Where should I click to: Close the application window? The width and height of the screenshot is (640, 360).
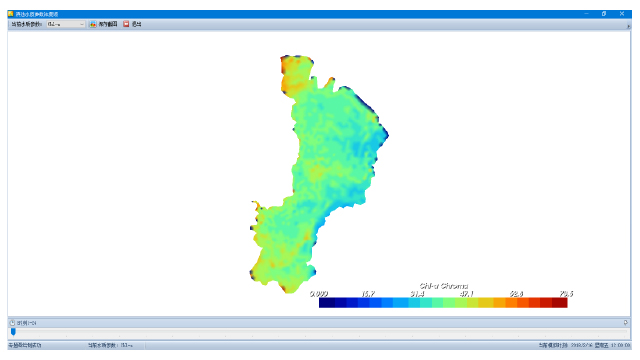622,14
